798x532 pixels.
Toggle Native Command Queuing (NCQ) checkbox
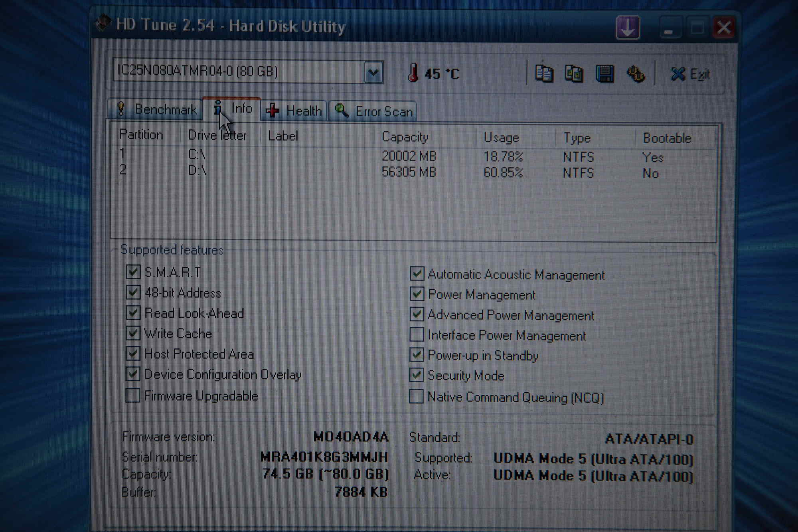(416, 397)
